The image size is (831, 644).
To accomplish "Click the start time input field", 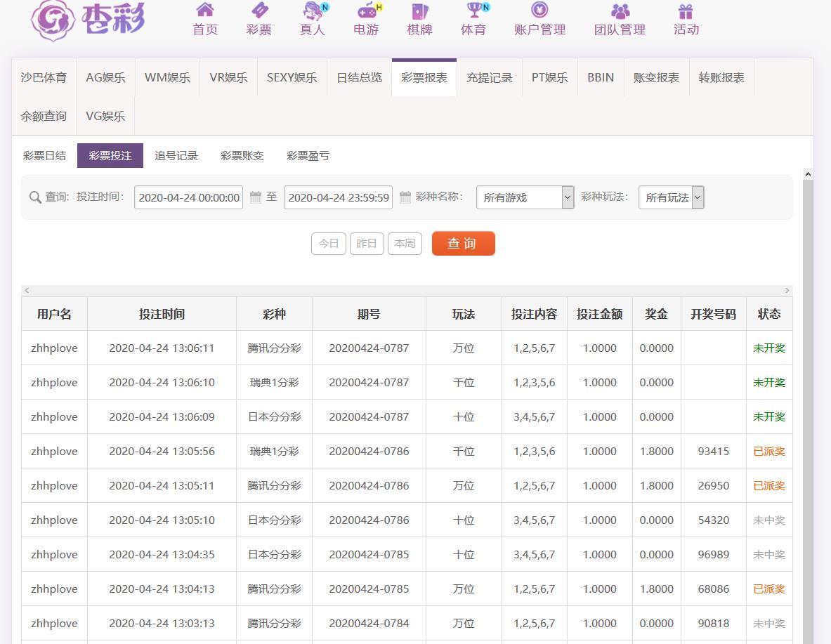I will click(188, 198).
